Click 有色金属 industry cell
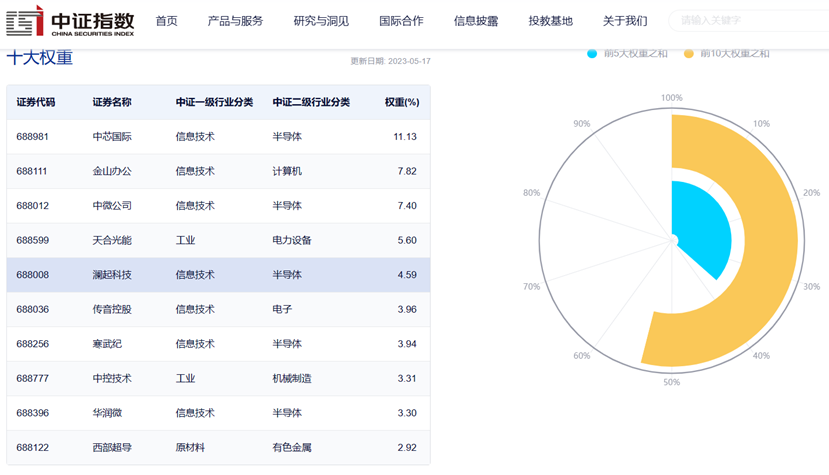 [x=292, y=447]
